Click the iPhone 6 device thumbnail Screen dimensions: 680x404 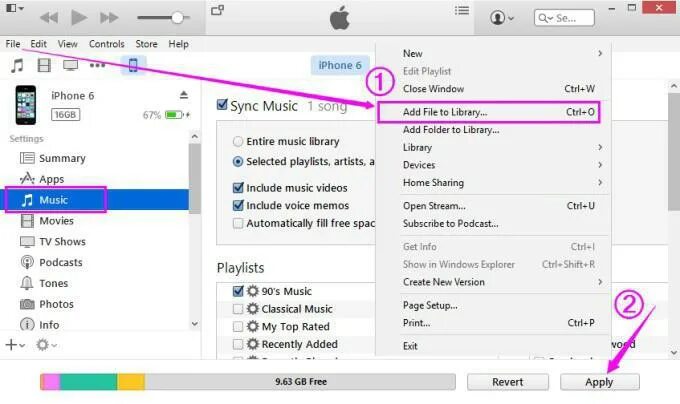tap(26, 105)
